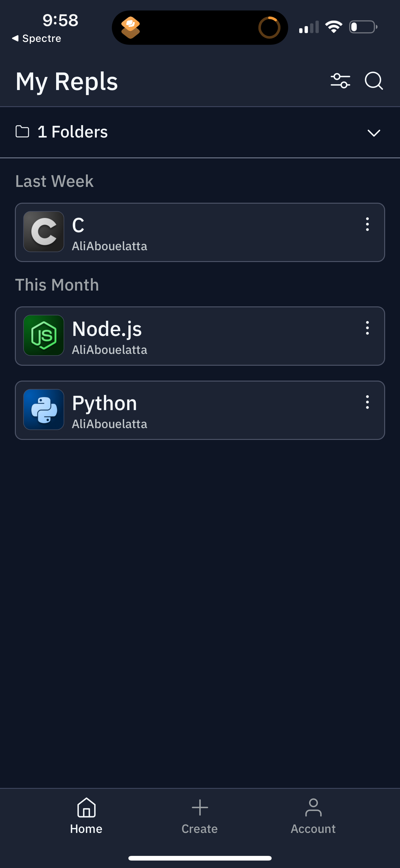This screenshot has height=868, width=400.
Task: Open the Dynamic Island app activity icon
Action: pyautogui.click(x=130, y=28)
